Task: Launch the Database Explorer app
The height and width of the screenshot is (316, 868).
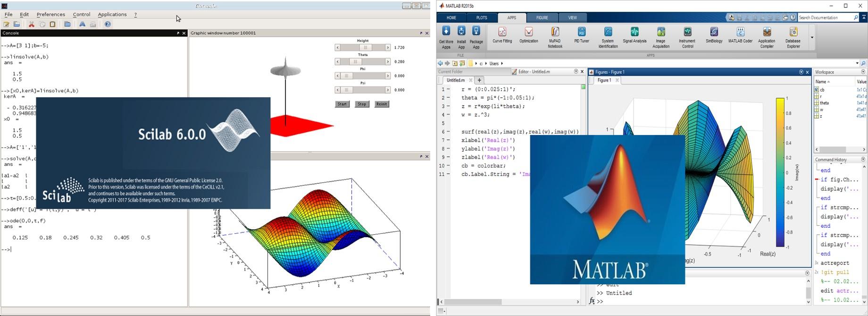Action: click(793, 37)
